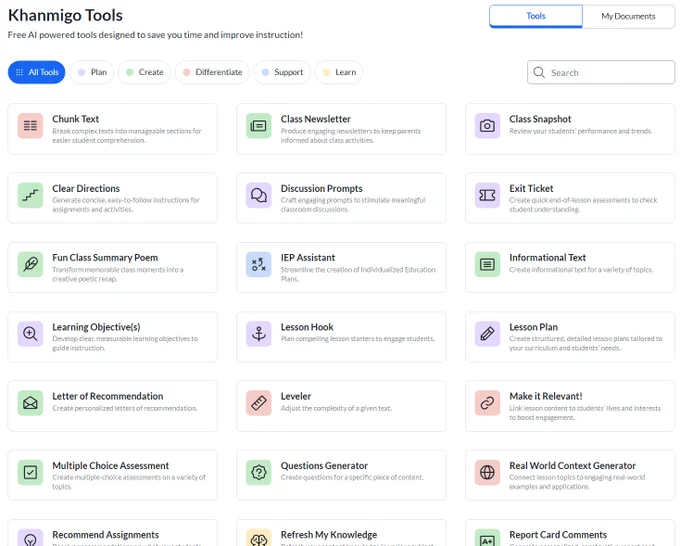Filter tools by Create category

[x=144, y=72]
